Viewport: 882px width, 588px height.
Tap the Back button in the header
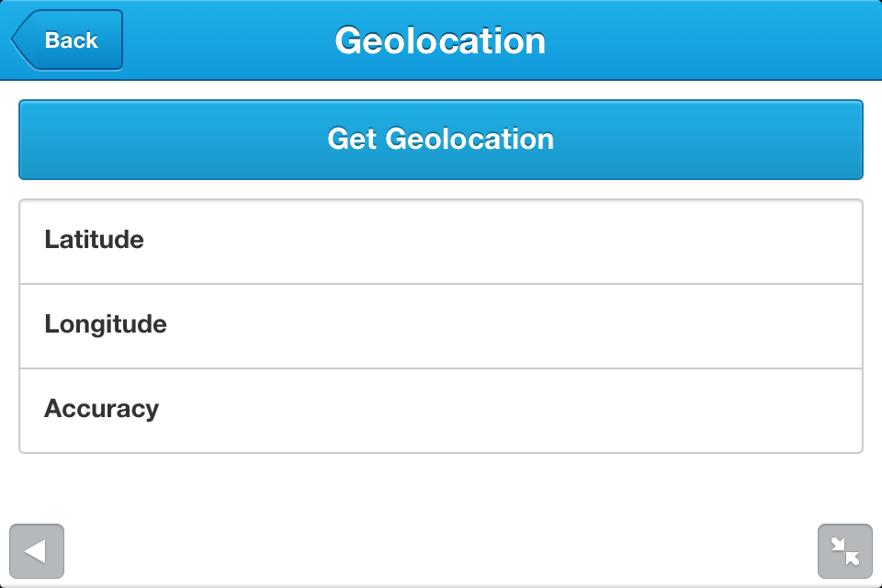tap(68, 40)
